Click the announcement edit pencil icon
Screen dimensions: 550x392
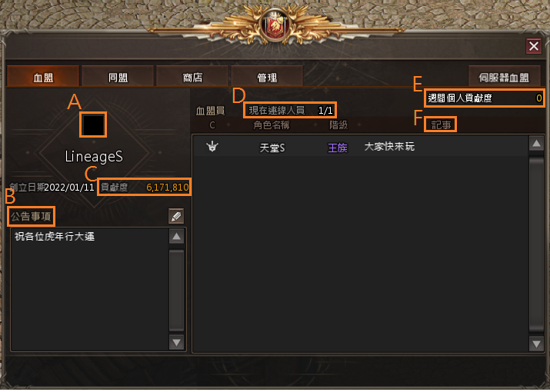click(176, 216)
